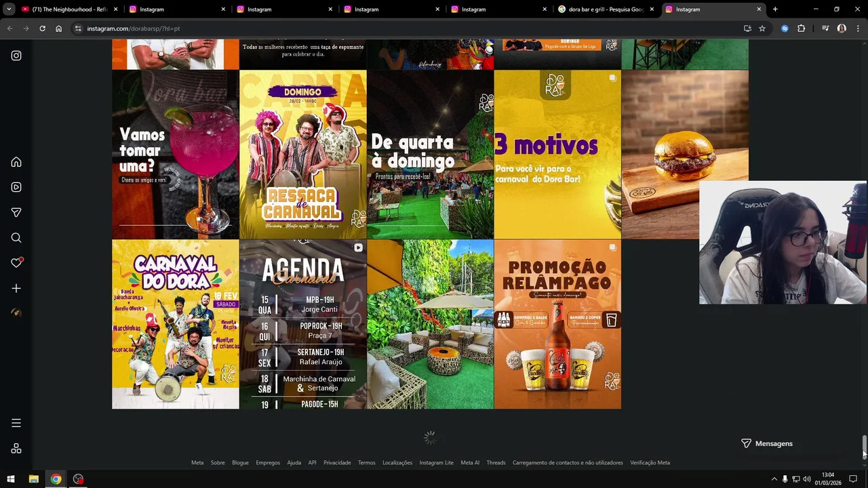Open Windows Start menu
This screenshot has width=868, height=488.
[x=10, y=479]
